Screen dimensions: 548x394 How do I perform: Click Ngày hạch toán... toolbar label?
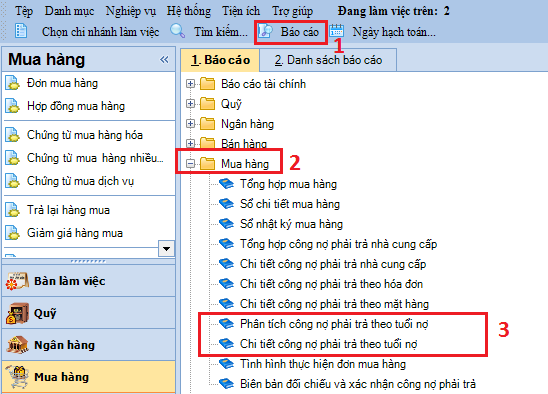(x=394, y=32)
